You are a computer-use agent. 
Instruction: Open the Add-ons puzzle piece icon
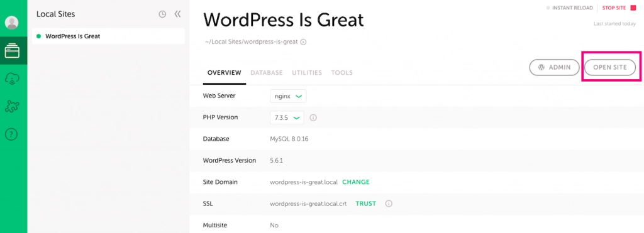pyautogui.click(x=12, y=106)
